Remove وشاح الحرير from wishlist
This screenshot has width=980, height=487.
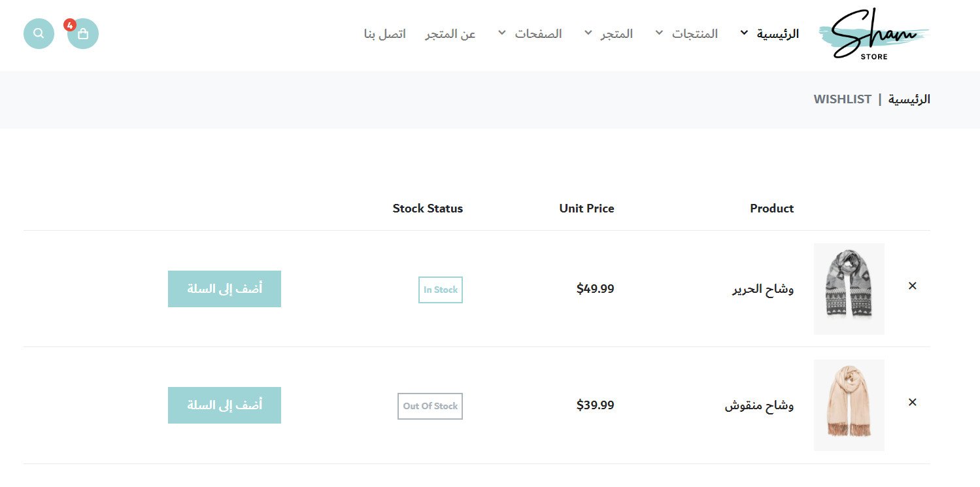point(913,286)
